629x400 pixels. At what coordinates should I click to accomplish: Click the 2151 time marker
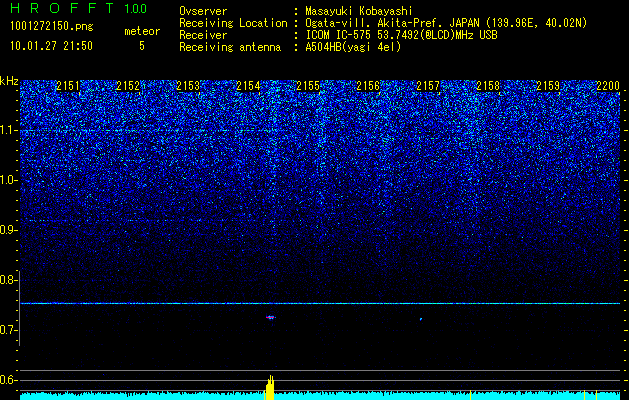[x=68, y=86]
